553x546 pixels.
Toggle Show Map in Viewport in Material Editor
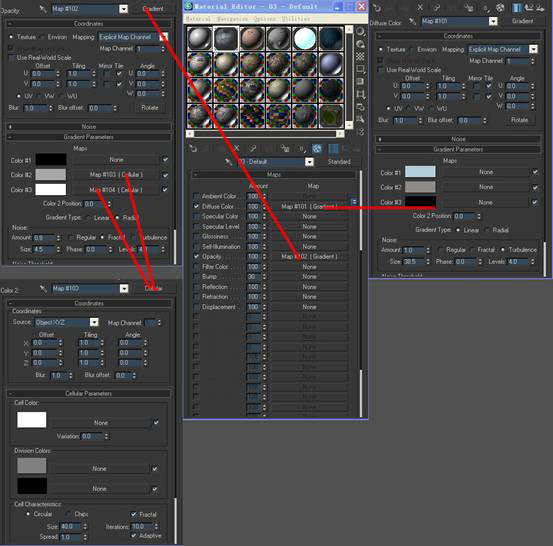point(317,148)
